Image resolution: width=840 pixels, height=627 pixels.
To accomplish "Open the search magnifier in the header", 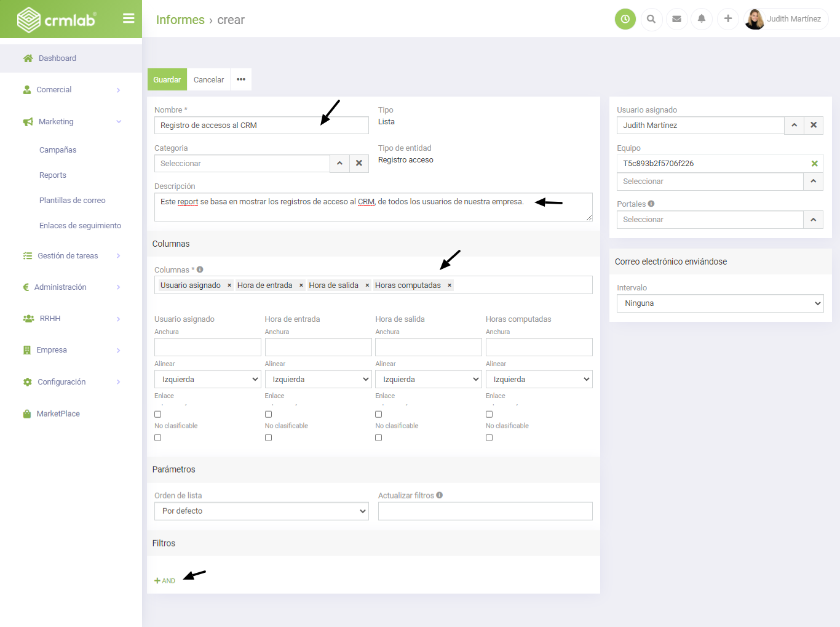I will [651, 19].
